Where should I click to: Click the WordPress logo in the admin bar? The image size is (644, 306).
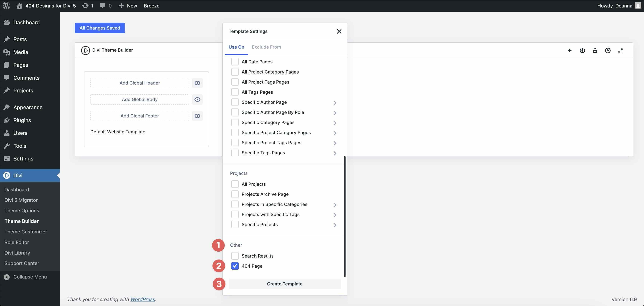(x=6, y=5)
